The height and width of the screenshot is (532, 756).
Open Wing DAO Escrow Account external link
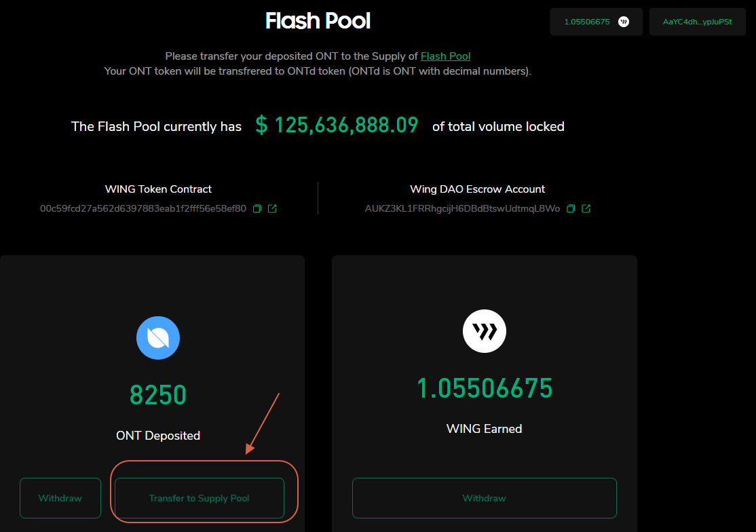pyautogui.click(x=586, y=209)
